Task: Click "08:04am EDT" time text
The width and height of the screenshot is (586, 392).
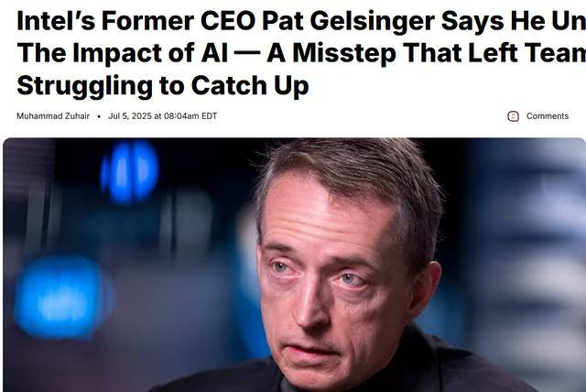Action: 190,116
